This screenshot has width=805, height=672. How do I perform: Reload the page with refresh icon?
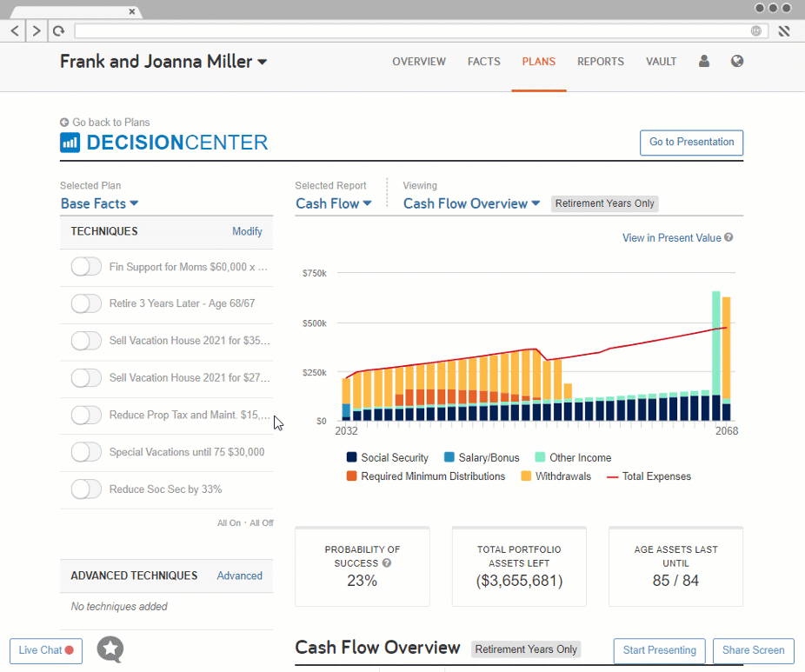pos(58,30)
